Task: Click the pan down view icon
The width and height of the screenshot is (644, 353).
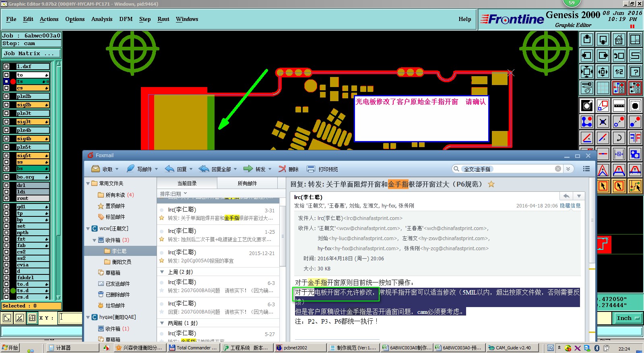Action: (603, 39)
